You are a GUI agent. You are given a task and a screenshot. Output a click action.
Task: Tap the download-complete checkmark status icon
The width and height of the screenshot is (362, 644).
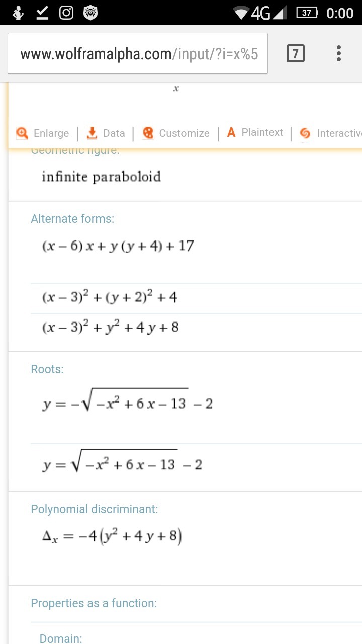42,13
